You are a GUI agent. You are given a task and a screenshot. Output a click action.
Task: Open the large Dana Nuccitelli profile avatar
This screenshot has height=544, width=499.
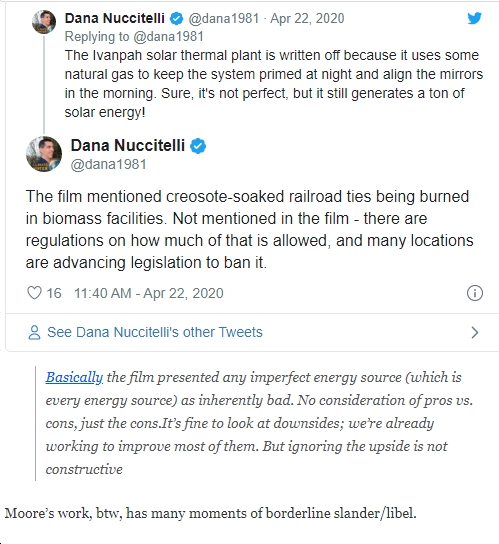point(44,154)
